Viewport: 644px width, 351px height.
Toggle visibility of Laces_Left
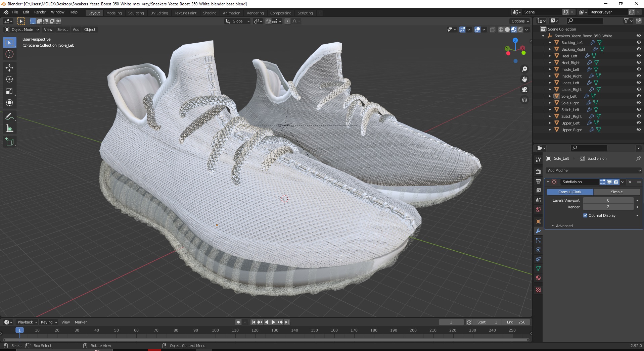(x=639, y=83)
